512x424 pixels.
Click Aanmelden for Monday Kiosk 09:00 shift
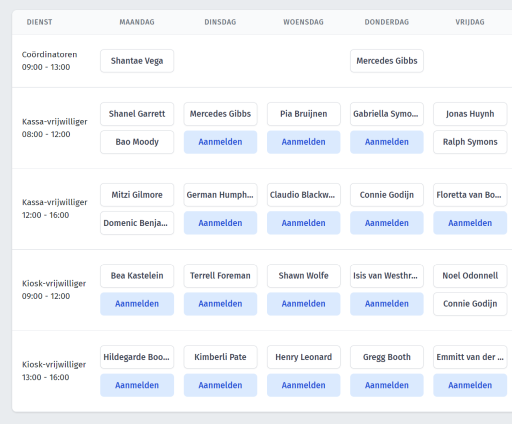[137, 304]
